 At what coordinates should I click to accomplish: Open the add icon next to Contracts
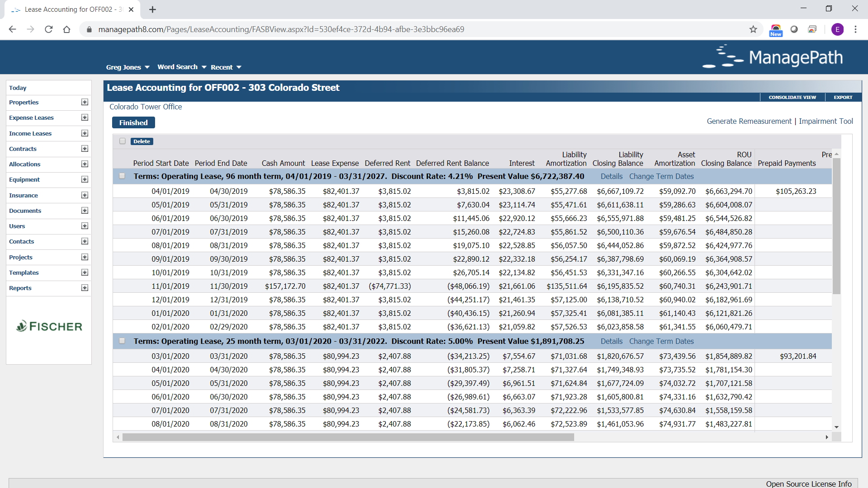[x=85, y=149]
